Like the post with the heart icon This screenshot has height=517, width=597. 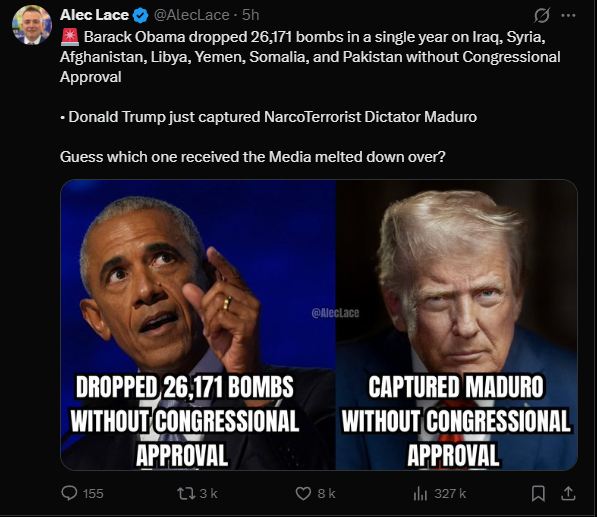pyautogui.click(x=303, y=494)
